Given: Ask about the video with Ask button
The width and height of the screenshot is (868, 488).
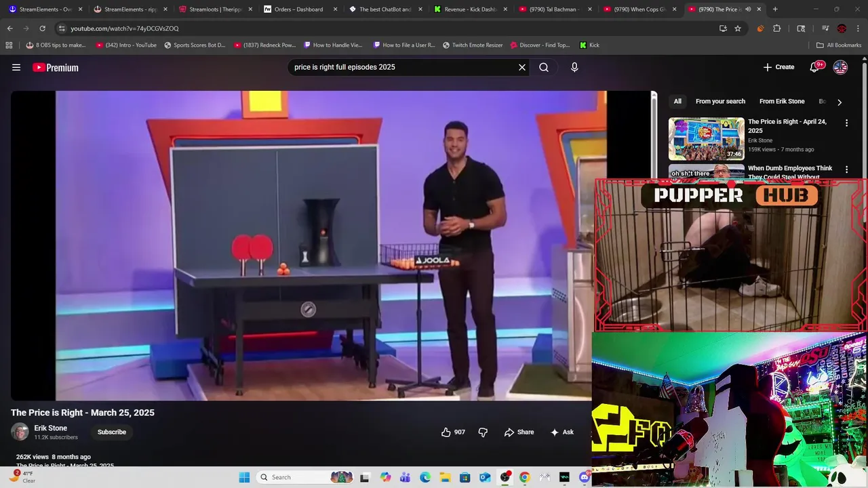Looking at the screenshot, I should pos(562,432).
